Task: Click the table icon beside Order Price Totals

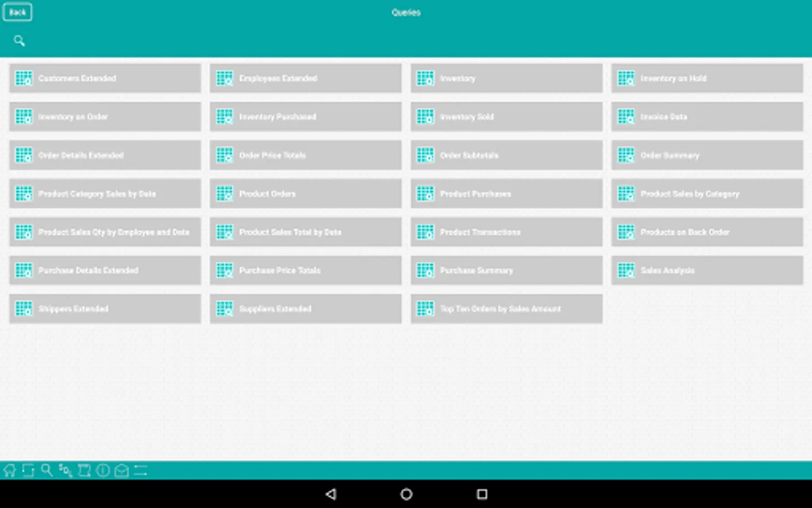Action: pyautogui.click(x=224, y=155)
